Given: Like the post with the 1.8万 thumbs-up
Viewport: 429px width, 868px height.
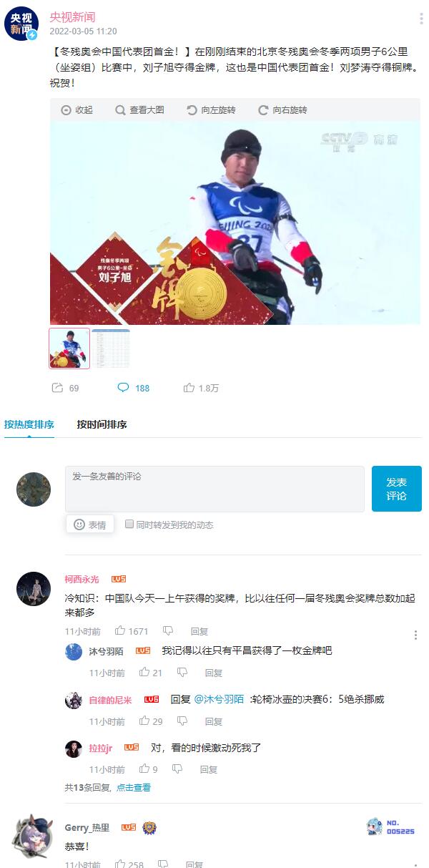Looking at the screenshot, I should tap(189, 387).
